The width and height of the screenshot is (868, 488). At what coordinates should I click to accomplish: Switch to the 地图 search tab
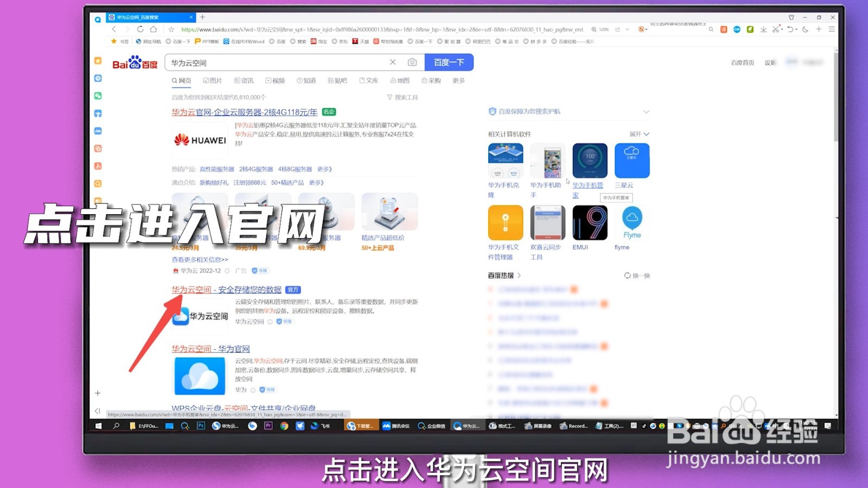pyautogui.click(x=400, y=81)
